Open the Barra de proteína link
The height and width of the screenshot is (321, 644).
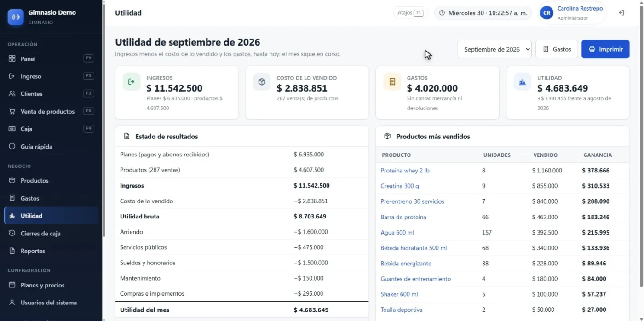tap(403, 217)
